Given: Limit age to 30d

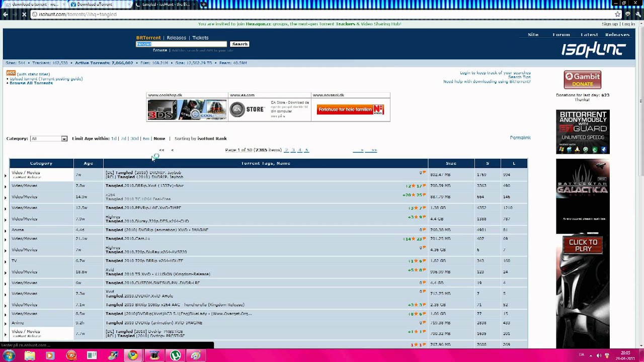Looking at the screenshot, I should 134,139.
